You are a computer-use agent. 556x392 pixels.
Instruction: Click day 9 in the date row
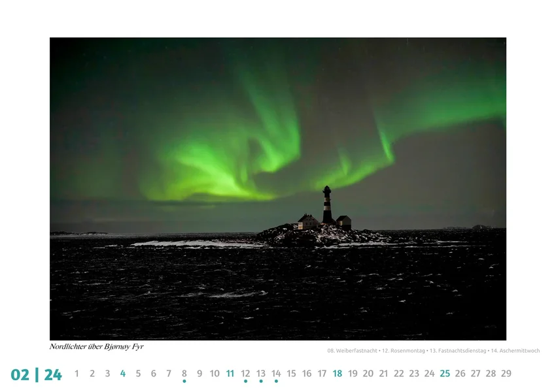pyautogui.click(x=200, y=374)
